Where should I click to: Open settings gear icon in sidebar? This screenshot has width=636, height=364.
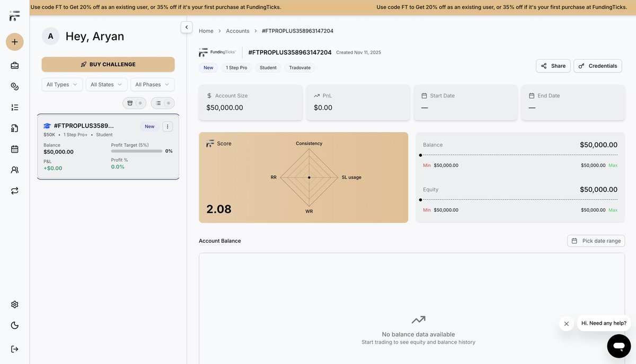[15, 305]
